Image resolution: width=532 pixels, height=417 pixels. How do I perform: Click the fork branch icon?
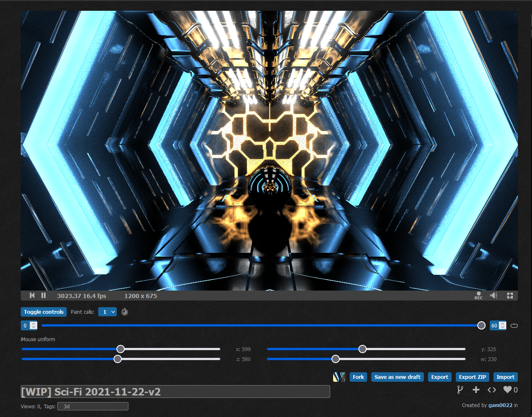point(460,390)
